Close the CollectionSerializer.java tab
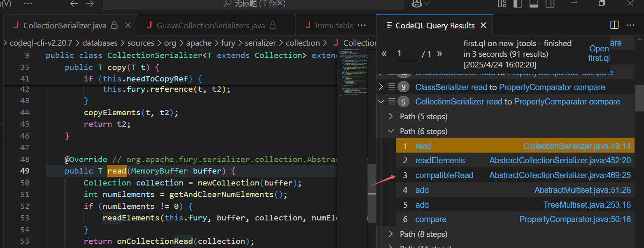The image size is (644, 248). 128,25
